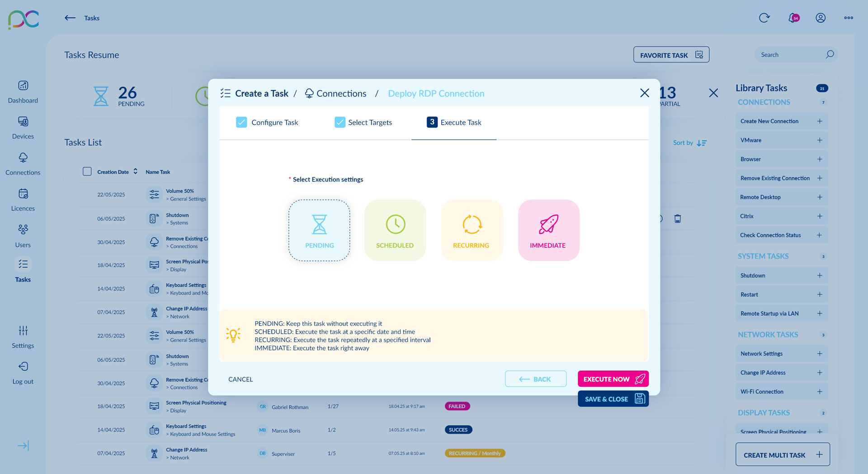This screenshot has height=474, width=868.
Task: Go to Devices in sidebar
Action: point(23,122)
